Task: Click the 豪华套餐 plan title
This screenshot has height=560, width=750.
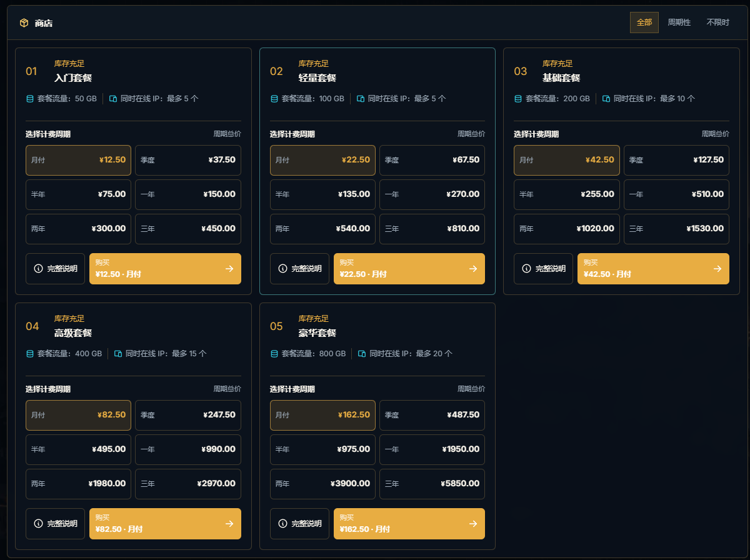Action: [x=317, y=333]
